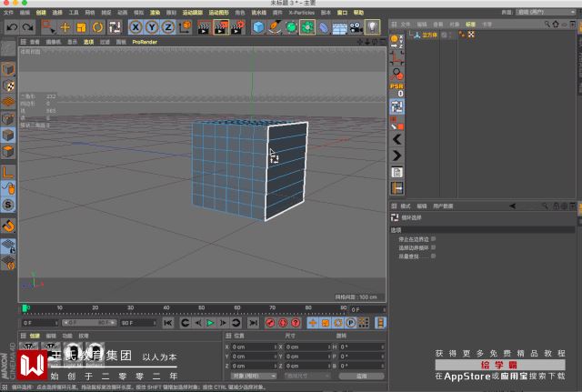This screenshot has height=392, width=582.
Task: Select the 立方体 object in the object manager
Action: click(426, 35)
